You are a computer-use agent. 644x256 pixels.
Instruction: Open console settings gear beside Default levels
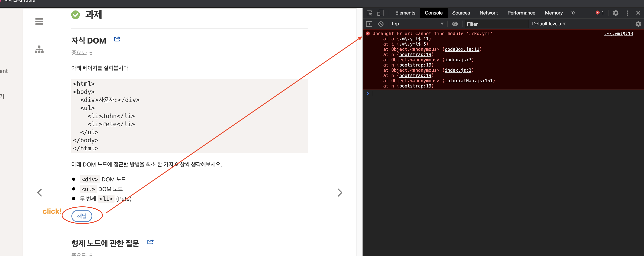pos(638,24)
